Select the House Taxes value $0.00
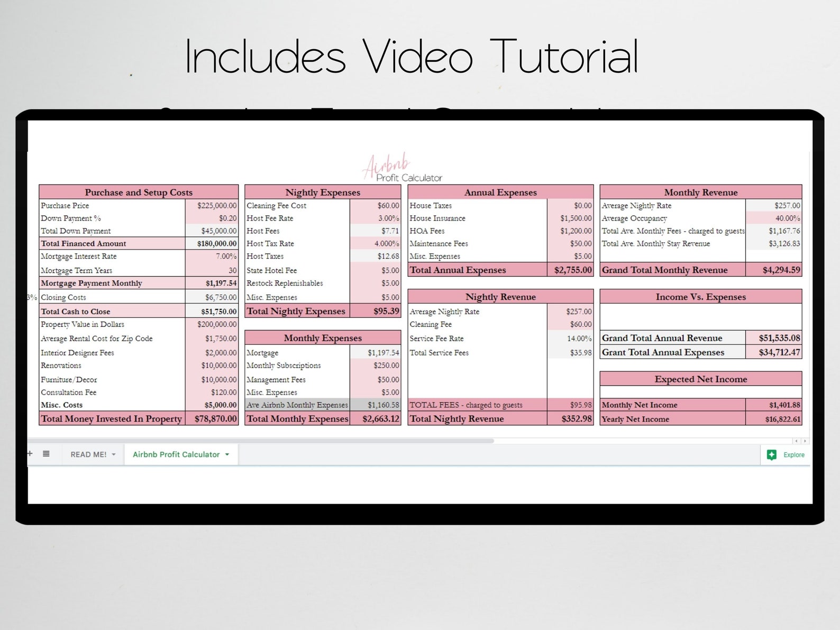The image size is (840, 630). 570,206
